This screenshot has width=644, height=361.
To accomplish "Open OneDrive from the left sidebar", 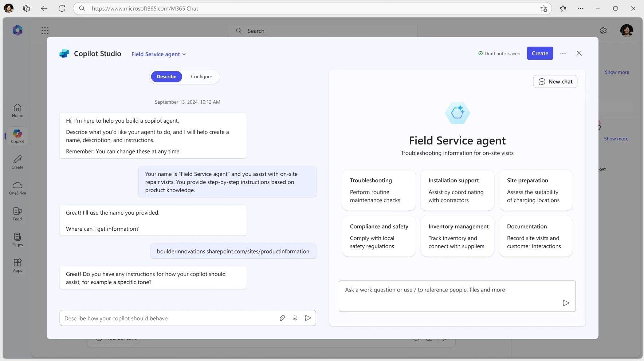I will click(17, 188).
